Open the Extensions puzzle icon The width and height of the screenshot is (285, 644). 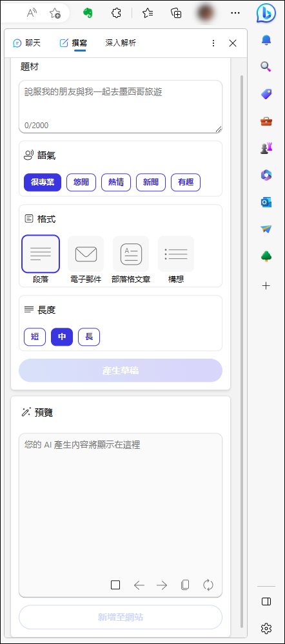click(116, 13)
